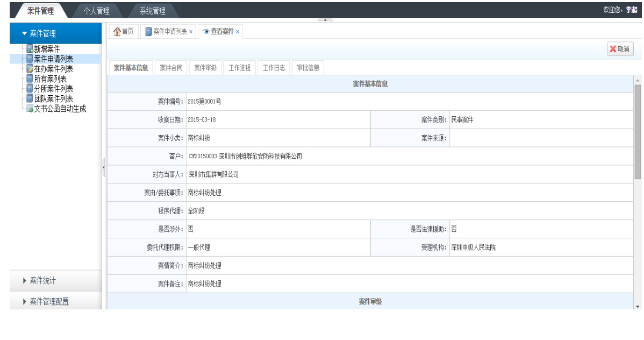Screen dimensions: 644x340
Task: Click the 民事案件 category value
Action: pos(462,119)
